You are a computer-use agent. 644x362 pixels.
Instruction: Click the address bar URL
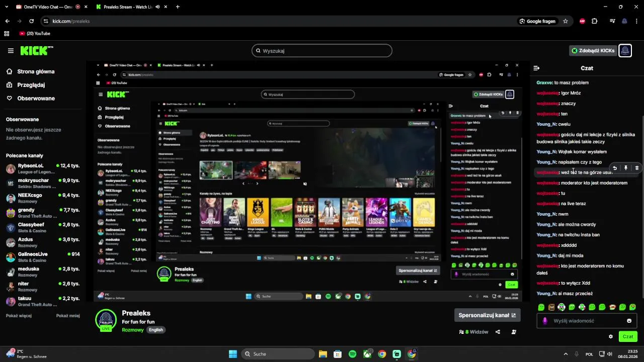tap(71, 21)
